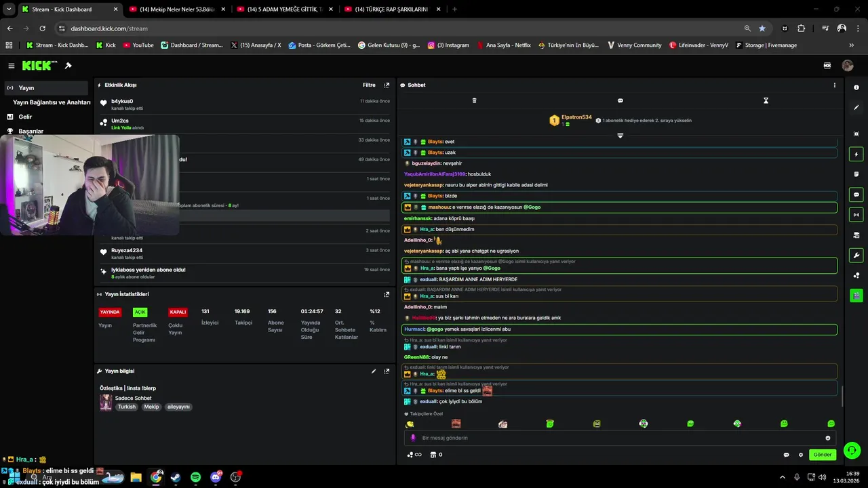Click the AÇIK partner program status badge
Screen dimensions: 868x488
pos(140,312)
